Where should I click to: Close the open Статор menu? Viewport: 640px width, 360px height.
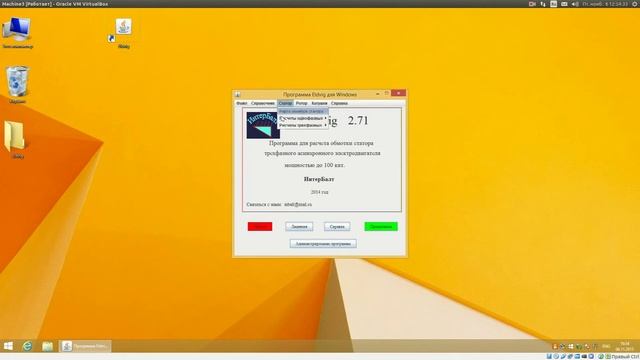click(x=285, y=103)
